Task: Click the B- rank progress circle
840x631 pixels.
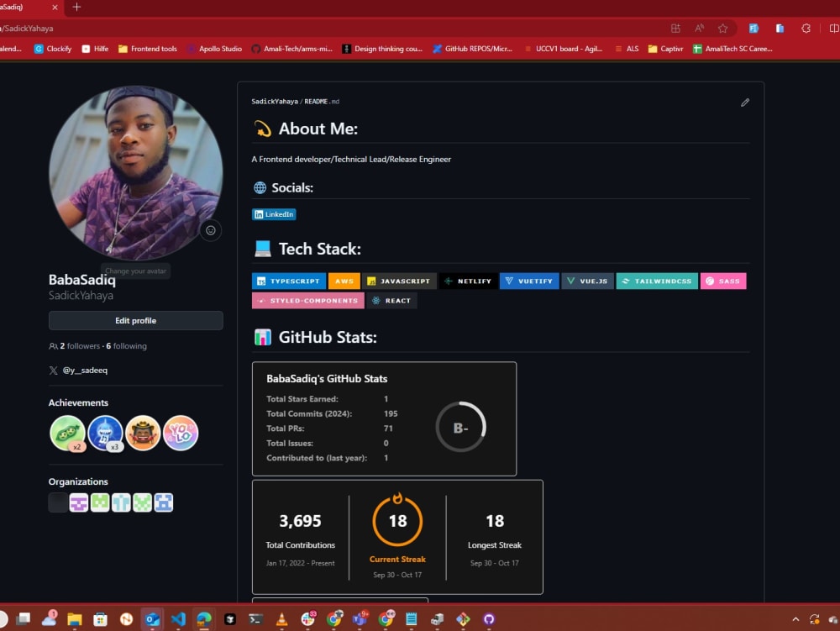Action: [x=460, y=428]
